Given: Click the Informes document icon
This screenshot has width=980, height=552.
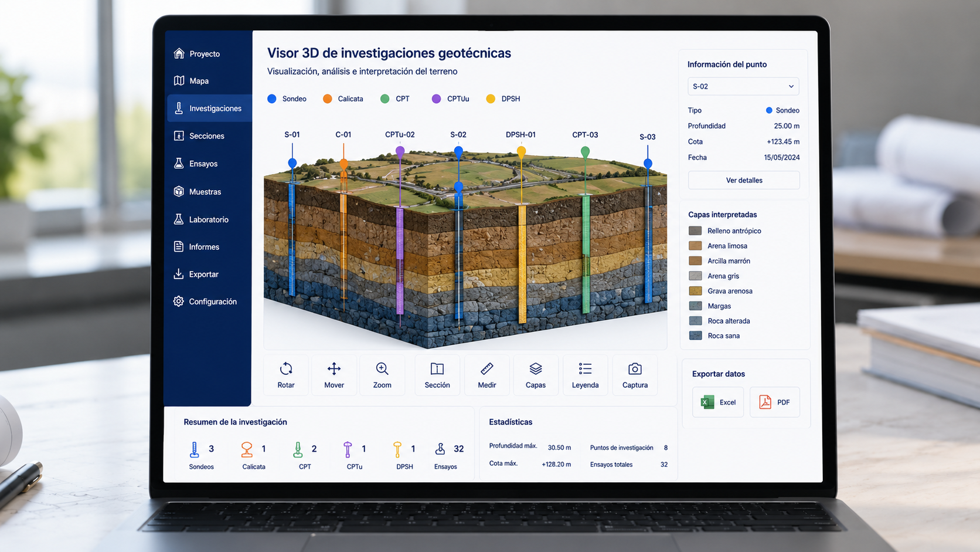Looking at the screenshot, I should click(179, 246).
